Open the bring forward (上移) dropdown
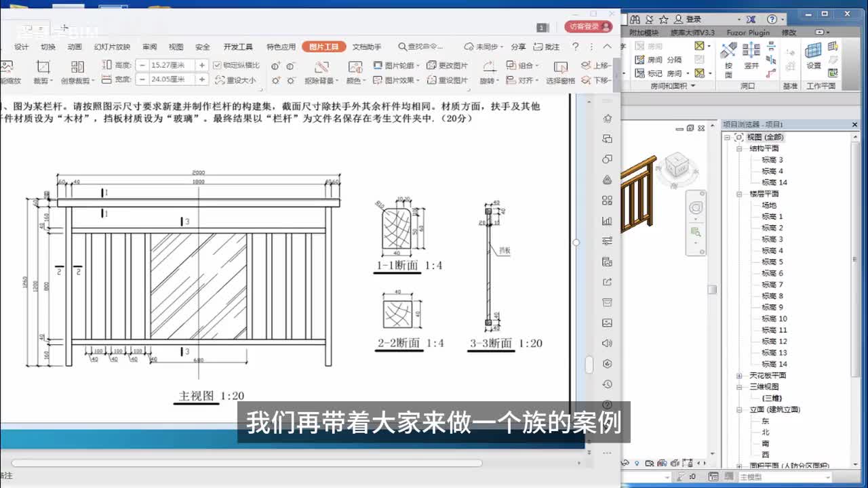Image resolution: width=868 pixels, height=488 pixels. click(x=597, y=66)
